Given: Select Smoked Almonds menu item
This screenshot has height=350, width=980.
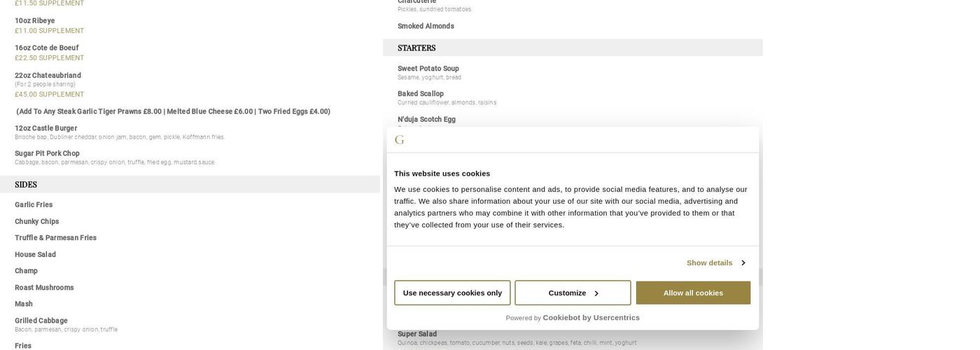Looking at the screenshot, I should 426,27.
